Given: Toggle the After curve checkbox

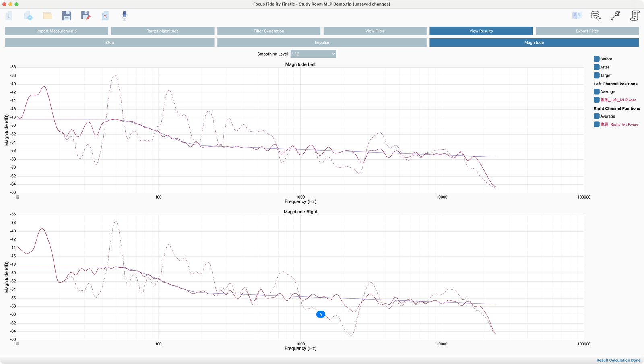Looking at the screenshot, I should (x=597, y=67).
